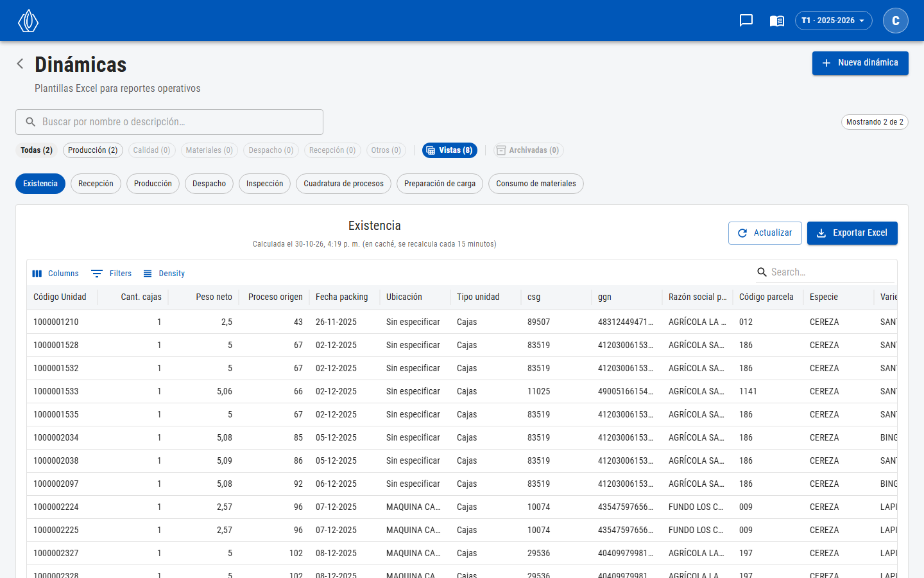Focus the table Search field
This screenshot has height=578, width=924.
coord(825,272)
